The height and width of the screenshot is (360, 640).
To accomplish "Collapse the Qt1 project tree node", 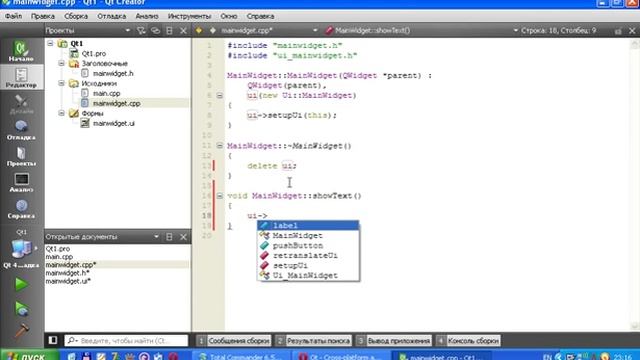I will click(50, 43).
